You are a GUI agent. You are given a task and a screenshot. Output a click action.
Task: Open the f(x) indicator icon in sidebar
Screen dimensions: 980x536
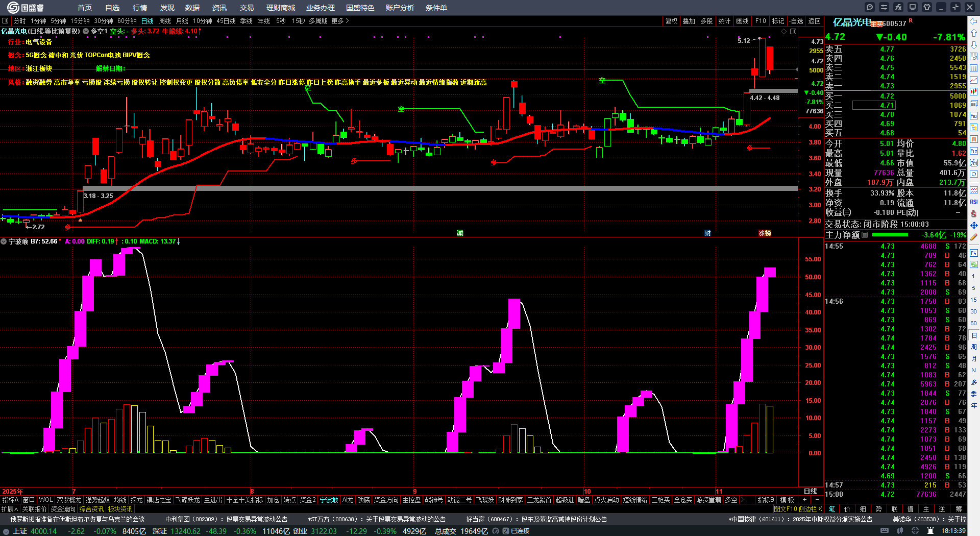[x=974, y=163]
